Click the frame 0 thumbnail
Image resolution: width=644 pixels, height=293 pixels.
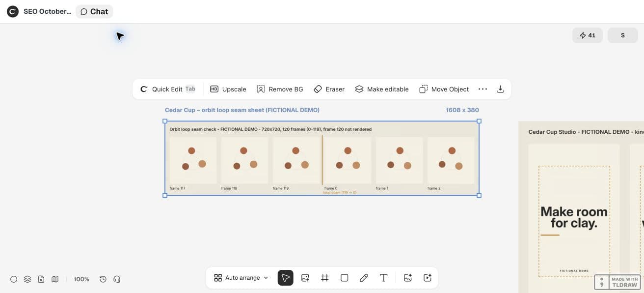348,160
